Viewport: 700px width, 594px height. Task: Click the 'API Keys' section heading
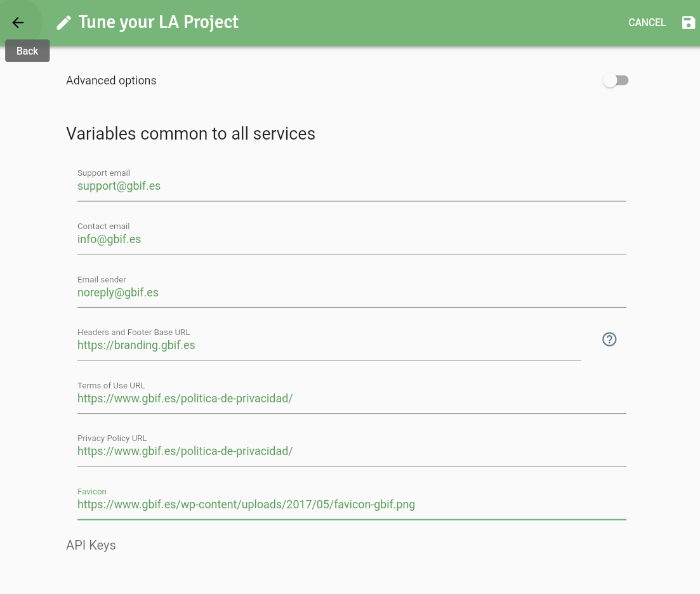(91, 545)
